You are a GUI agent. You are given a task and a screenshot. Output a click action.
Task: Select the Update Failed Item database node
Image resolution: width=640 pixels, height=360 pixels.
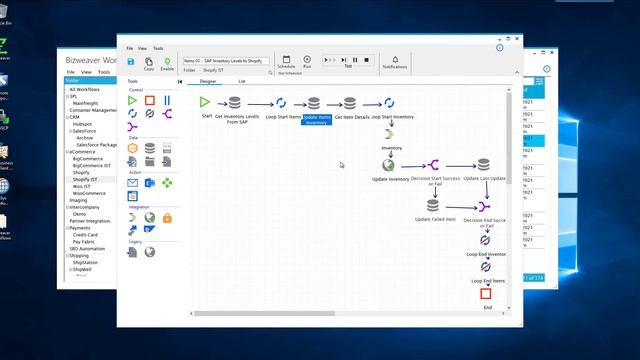(x=433, y=205)
